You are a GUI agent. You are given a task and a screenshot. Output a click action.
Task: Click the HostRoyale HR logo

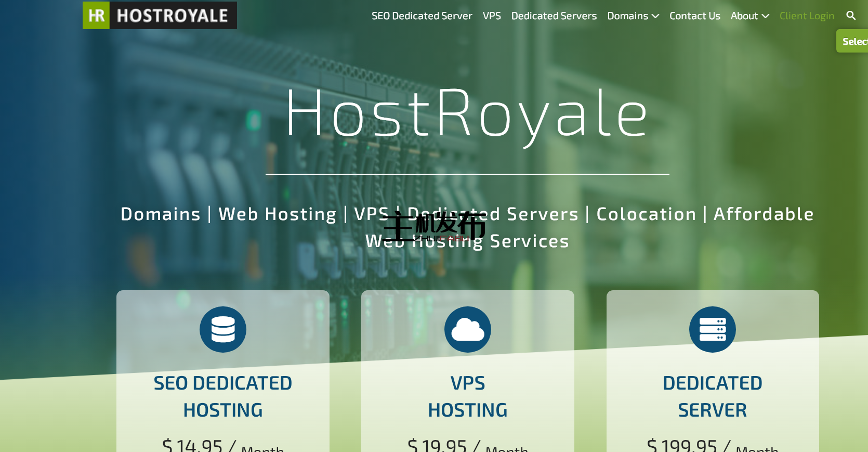click(x=160, y=16)
